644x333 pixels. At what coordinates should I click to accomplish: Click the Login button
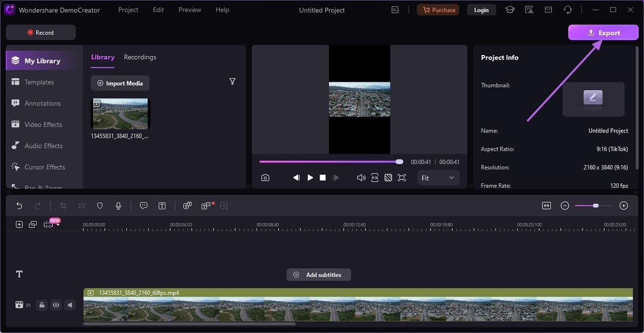pos(482,10)
